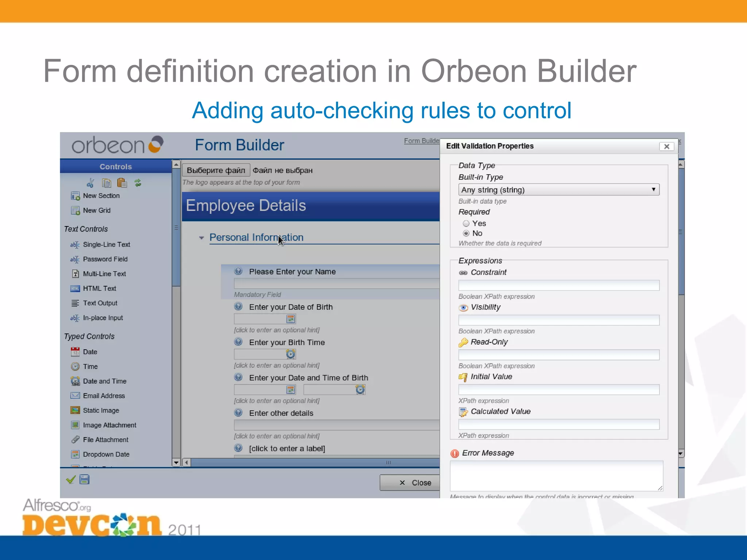Click the Cut scissors icon in Controls toolbar
Screen dimensions: 747x560
pos(90,183)
